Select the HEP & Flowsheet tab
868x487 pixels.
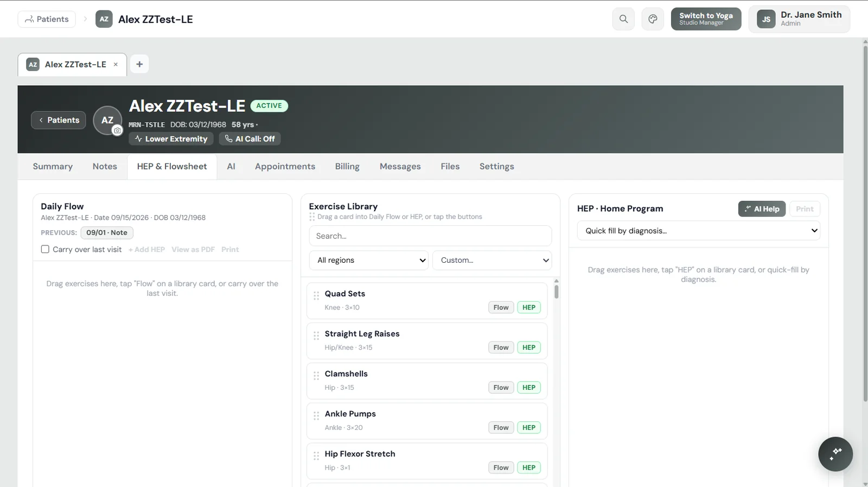click(x=172, y=167)
